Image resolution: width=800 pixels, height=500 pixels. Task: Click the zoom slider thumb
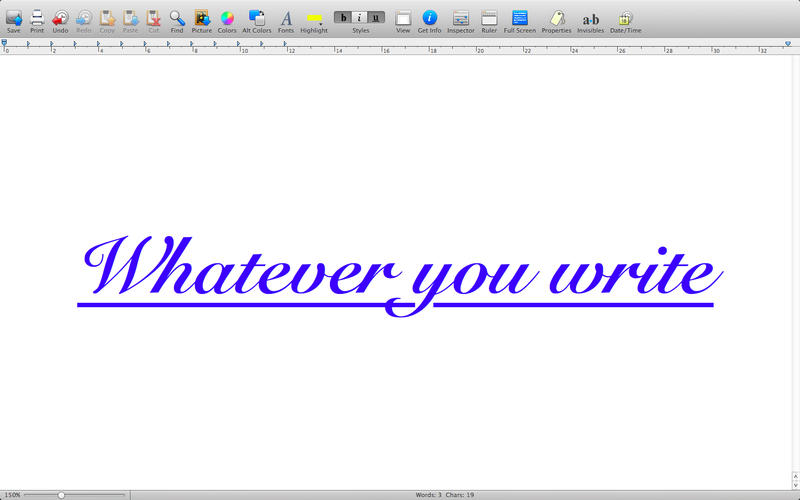tap(61, 495)
